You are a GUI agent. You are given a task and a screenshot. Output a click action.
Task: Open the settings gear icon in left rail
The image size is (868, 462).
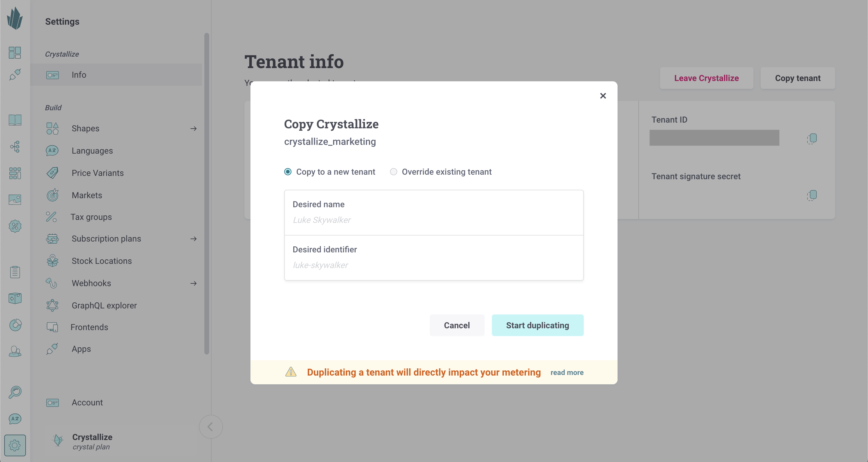click(15, 445)
